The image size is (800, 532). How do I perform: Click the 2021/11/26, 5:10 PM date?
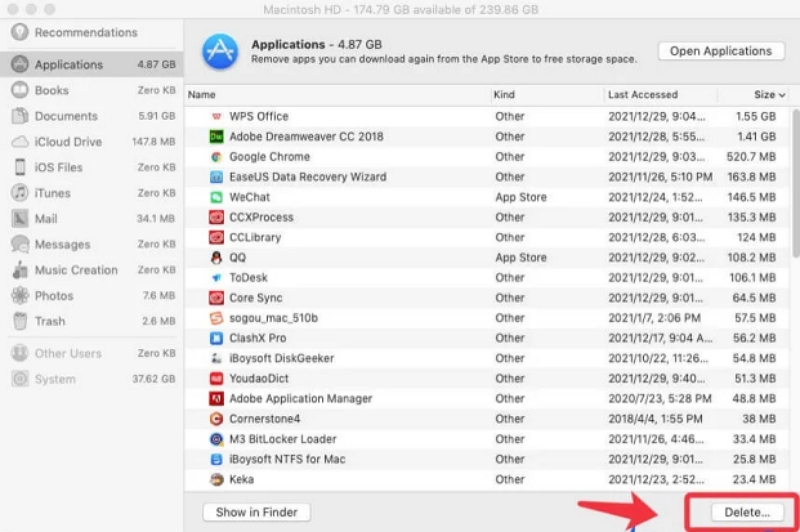coord(660,177)
